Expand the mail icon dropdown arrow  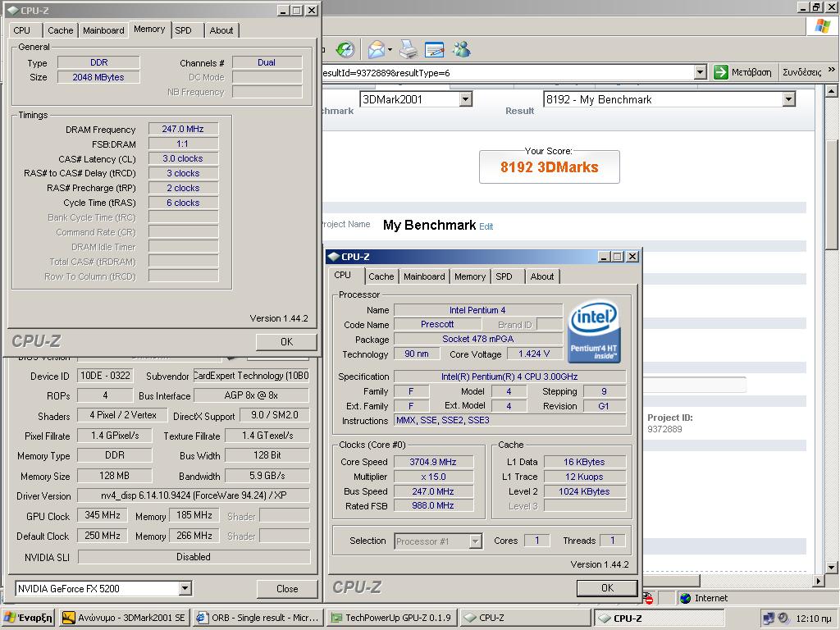point(390,50)
